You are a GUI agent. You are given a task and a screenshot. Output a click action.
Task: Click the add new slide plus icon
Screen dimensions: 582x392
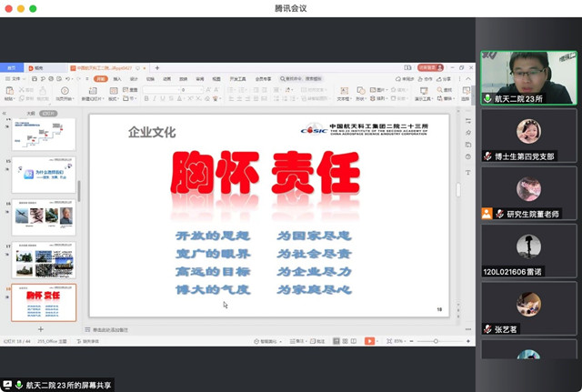pos(40,328)
